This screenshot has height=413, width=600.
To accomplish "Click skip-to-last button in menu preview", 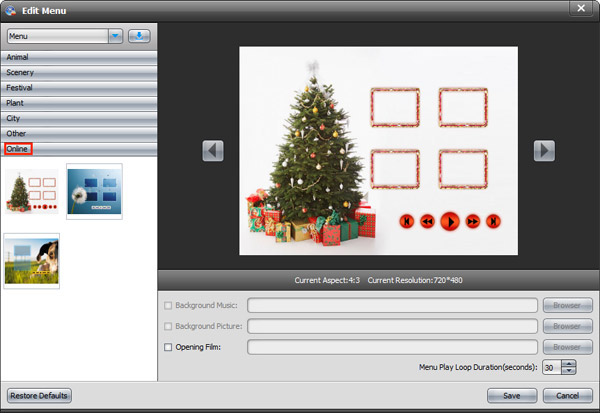I will click(x=493, y=221).
